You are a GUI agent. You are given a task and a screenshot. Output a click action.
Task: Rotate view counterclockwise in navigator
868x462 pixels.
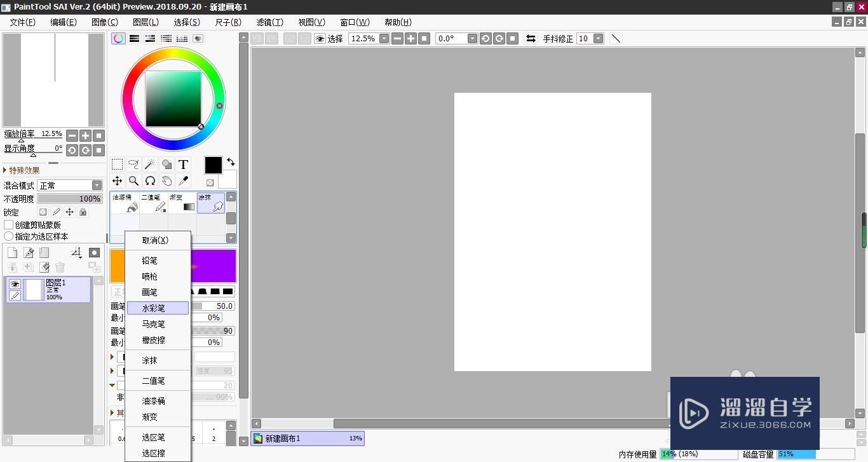[x=72, y=150]
